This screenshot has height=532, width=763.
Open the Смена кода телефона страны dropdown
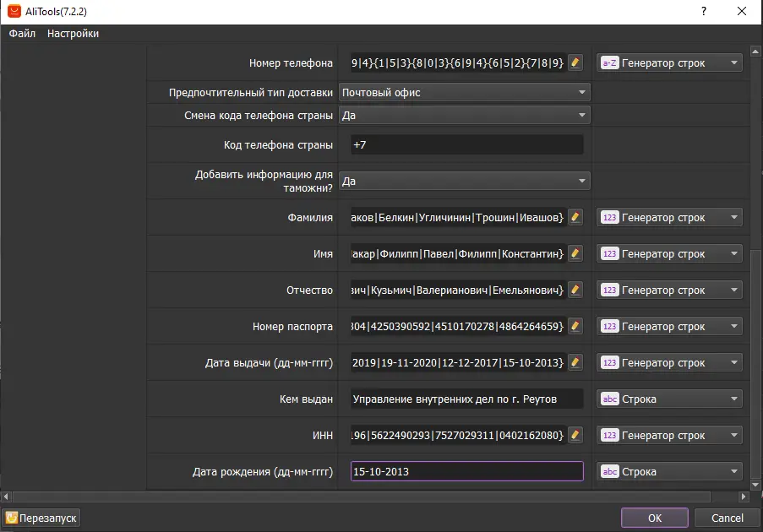[x=464, y=115]
